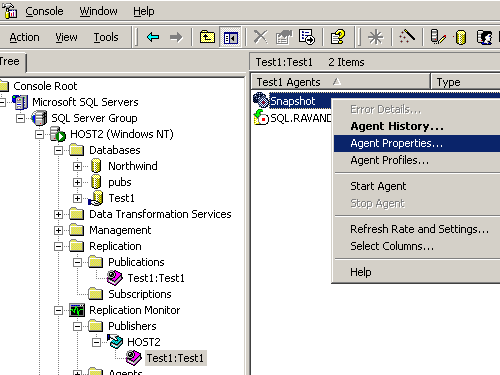
Task: Choose Agent Properties in context menu
Action: pyautogui.click(x=417, y=143)
